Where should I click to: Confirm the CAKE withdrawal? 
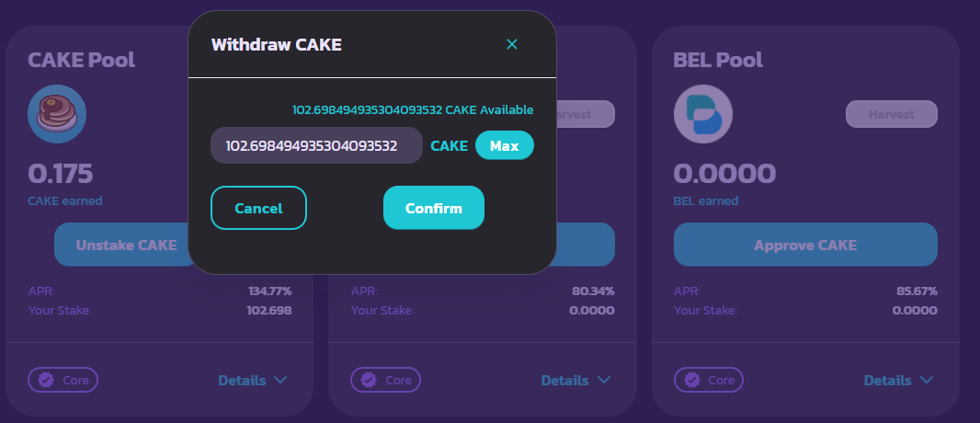point(434,208)
